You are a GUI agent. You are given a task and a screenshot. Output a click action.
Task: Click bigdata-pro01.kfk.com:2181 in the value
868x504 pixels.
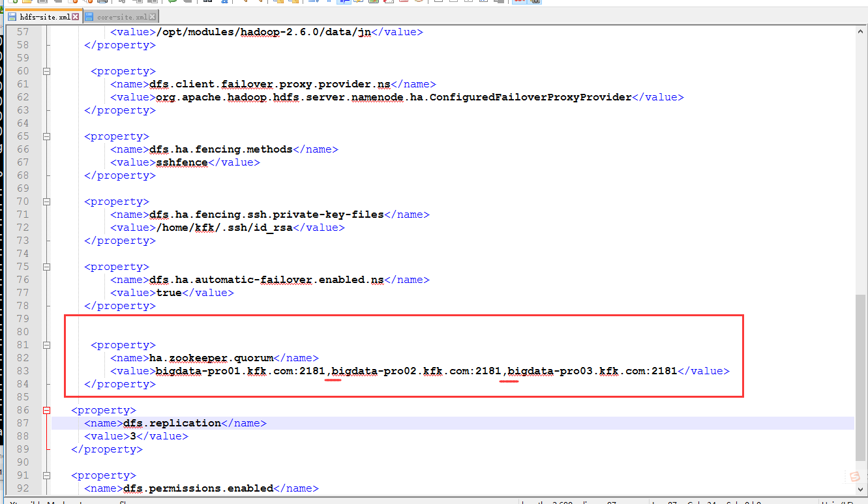(241, 371)
